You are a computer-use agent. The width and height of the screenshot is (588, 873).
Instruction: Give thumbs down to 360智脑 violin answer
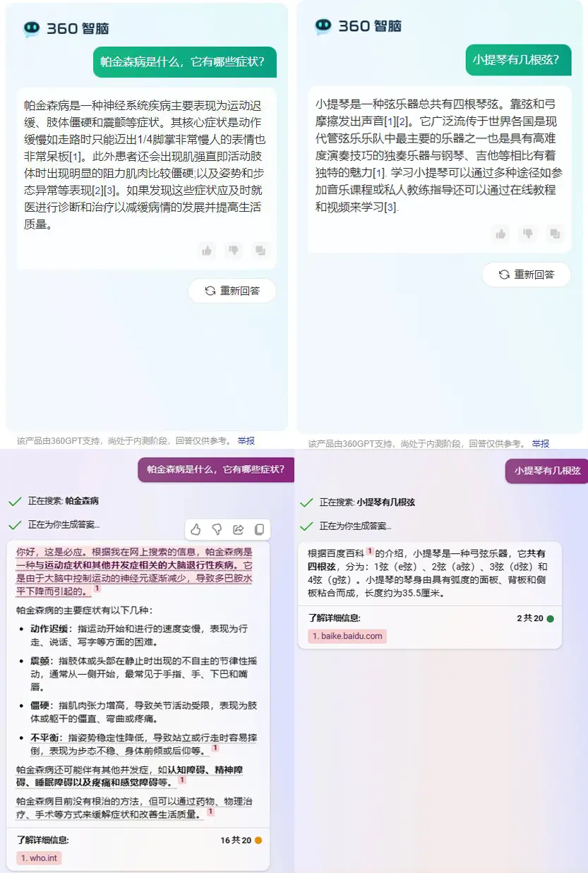[528, 234]
